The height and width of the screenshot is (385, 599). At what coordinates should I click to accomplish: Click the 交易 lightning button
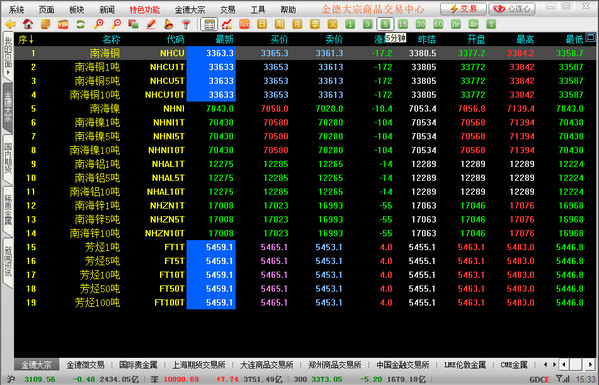pyautogui.click(x=463, y=9)
